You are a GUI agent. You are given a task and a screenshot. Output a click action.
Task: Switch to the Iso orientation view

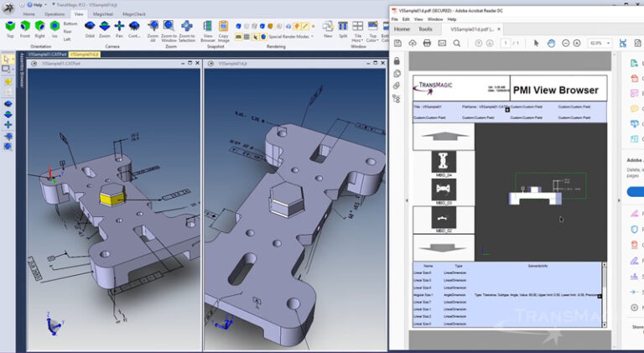point(55,27)
